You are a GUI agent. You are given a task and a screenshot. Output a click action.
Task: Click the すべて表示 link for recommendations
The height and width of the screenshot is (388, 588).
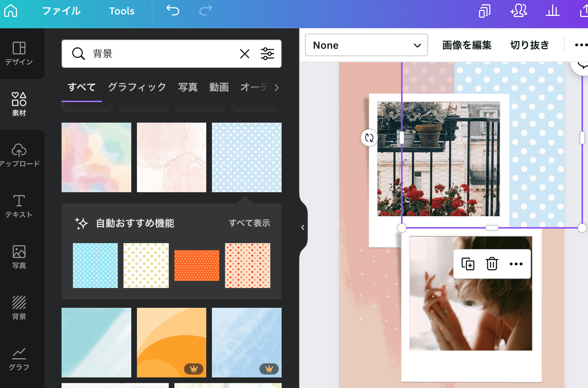coord(249,223)
